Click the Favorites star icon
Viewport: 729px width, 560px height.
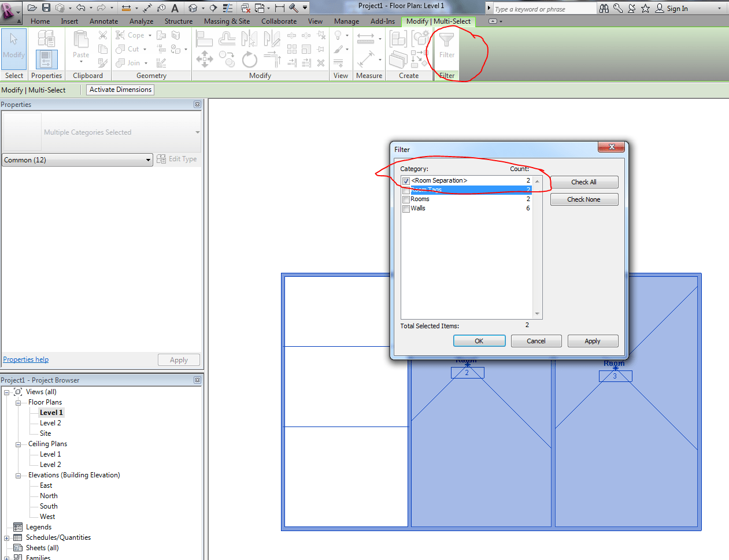tap(645, 8)
